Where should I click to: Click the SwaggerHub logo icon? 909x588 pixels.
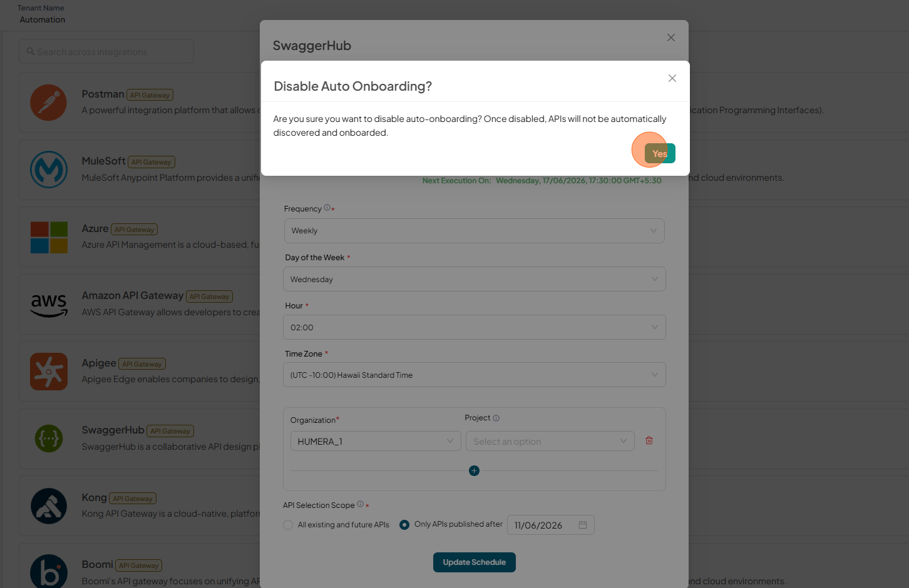pos(49,438)
